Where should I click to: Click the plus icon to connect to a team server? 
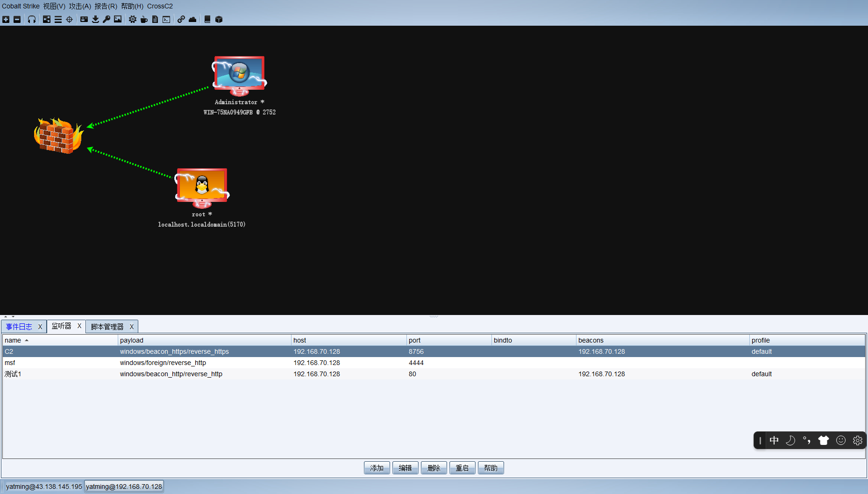point(6,19)
